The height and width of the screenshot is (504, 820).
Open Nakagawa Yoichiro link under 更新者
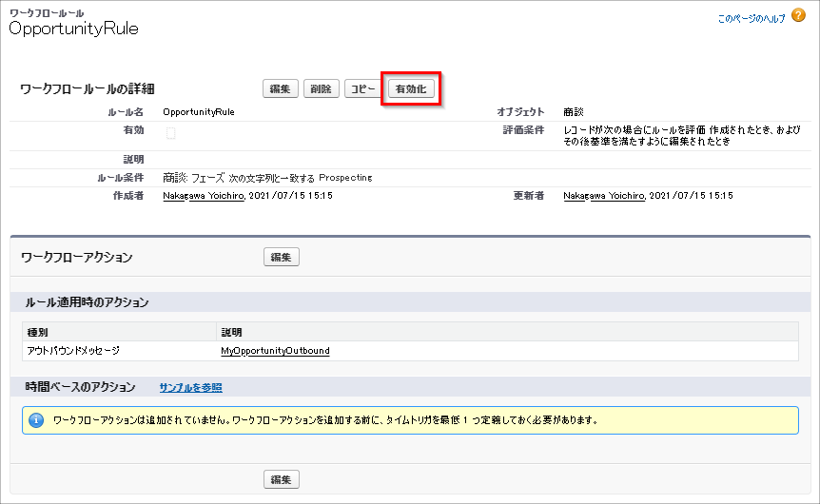(603, 196)
